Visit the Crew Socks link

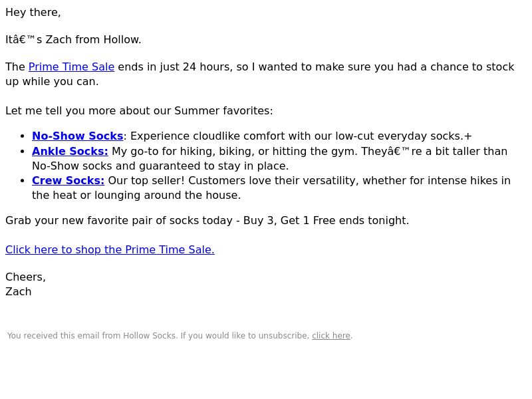[x=68, y=180]
